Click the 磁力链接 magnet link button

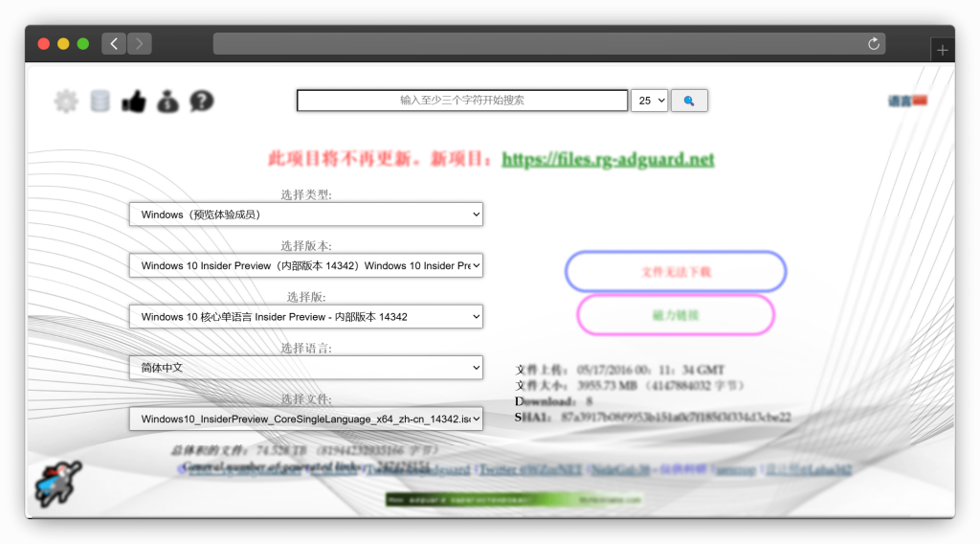[676, 315]
